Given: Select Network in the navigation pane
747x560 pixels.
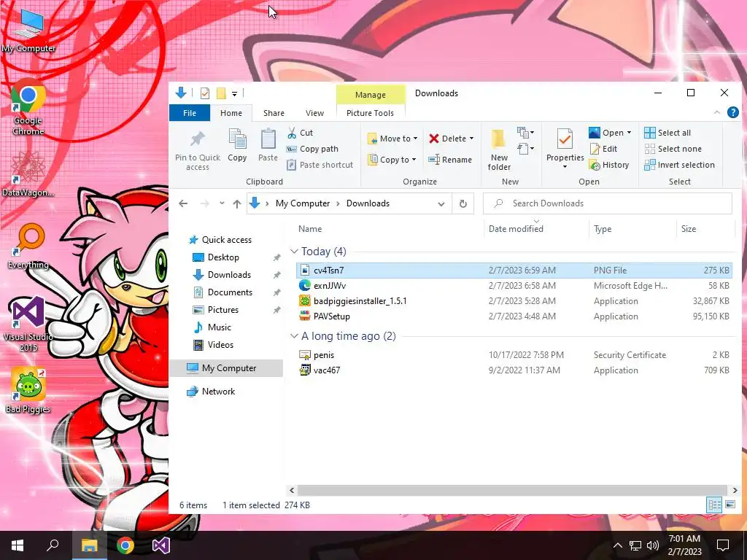Looking at the screenshot, I should pos(218,392).
